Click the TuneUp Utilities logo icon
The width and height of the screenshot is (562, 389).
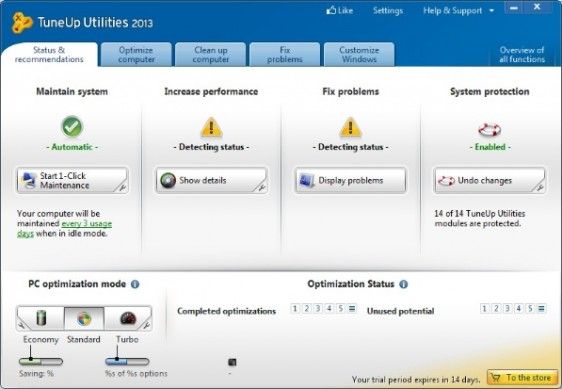click(x=22, y=23)
